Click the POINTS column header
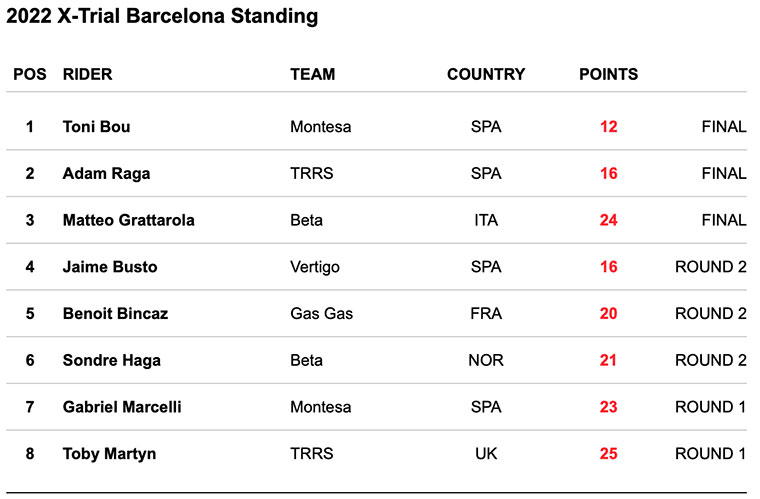The width and height of the screenshot is (760, 499). tap(608, 74)
